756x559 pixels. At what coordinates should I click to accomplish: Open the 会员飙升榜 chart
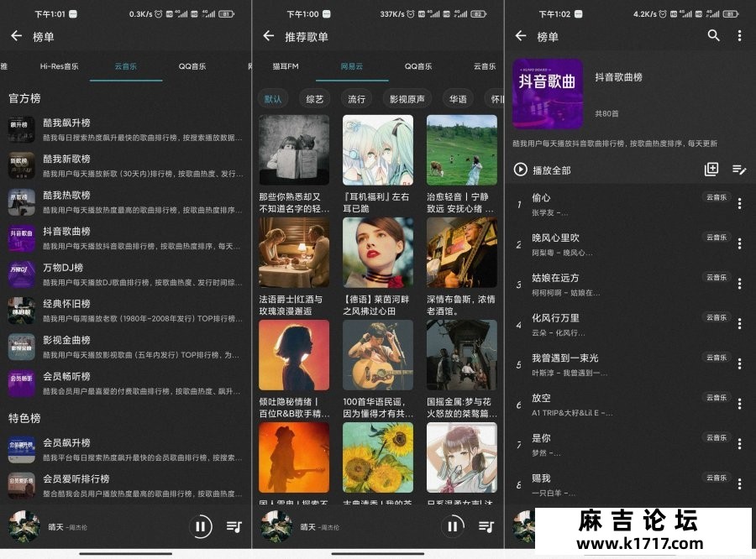(125, 450)
